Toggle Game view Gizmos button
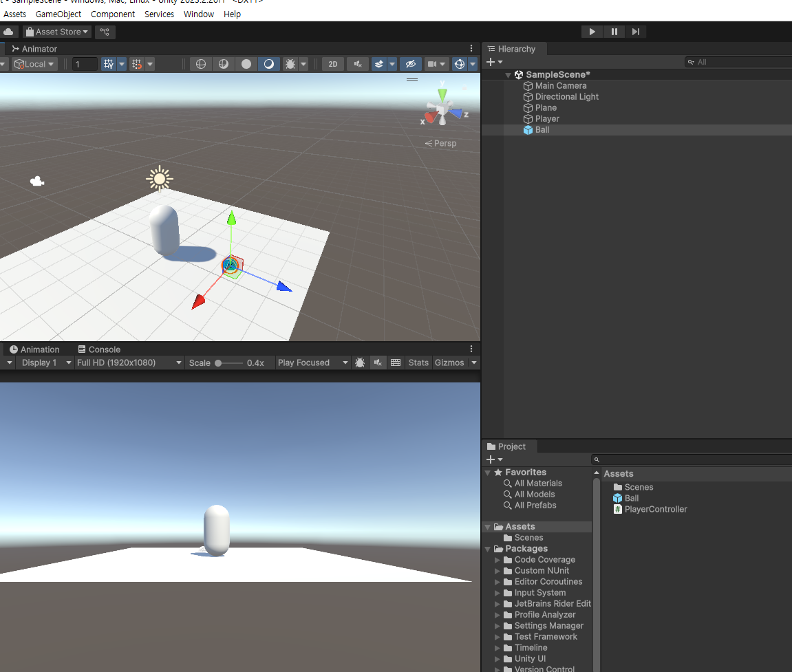 click(x=449, y=362)
